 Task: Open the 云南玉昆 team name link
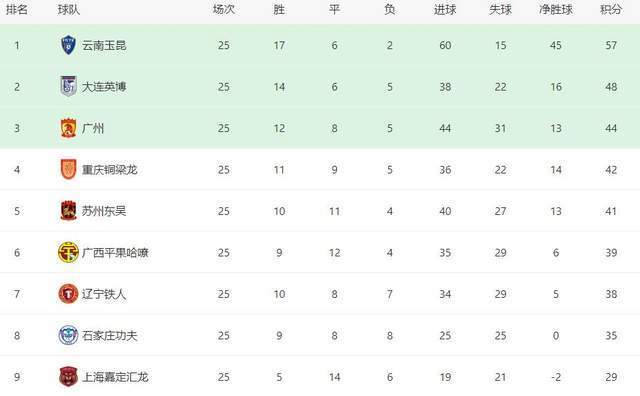tap(104, 45)
